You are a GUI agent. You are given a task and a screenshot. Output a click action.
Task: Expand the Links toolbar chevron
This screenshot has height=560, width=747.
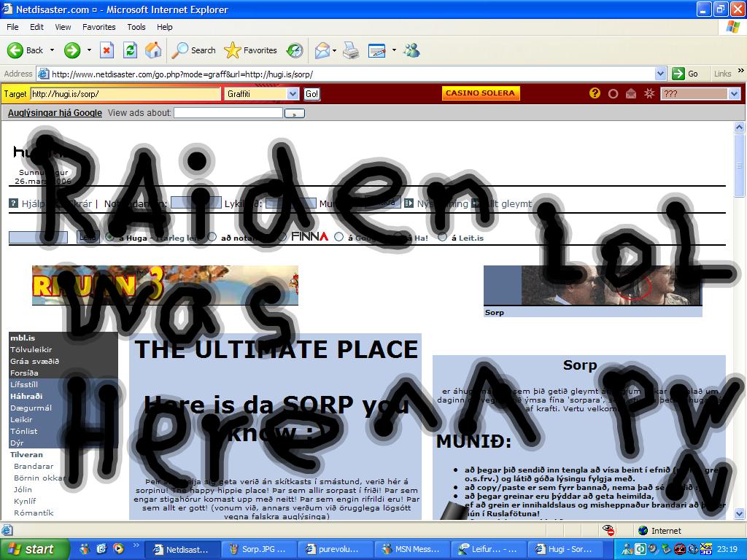pos(741,71)
